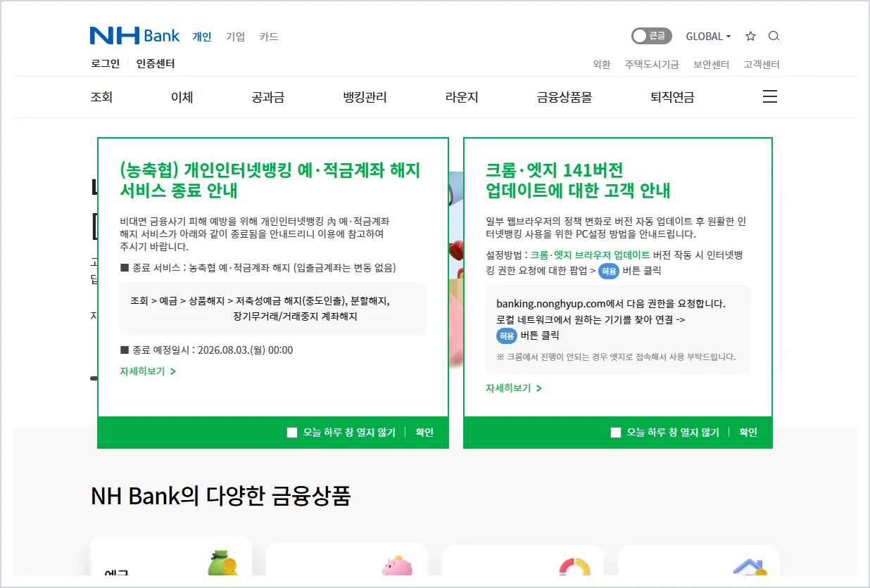Open the 인증센터 link
Screen dimensions: 870x588
[156, 64]
